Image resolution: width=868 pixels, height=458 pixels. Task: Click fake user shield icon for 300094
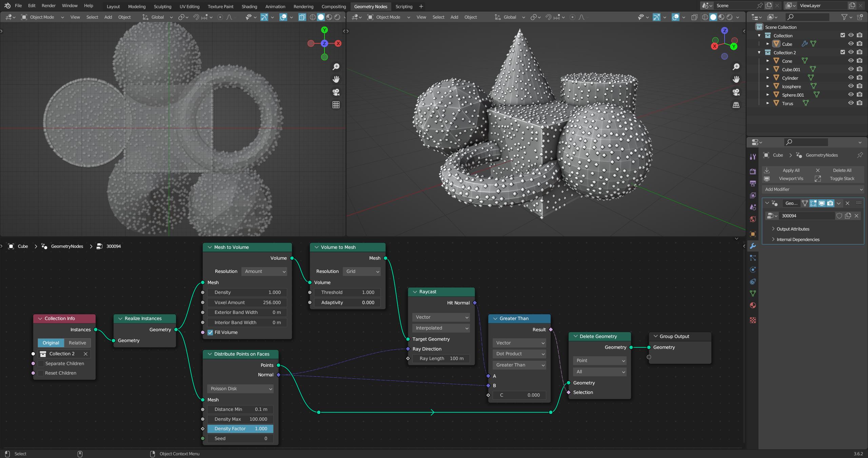tap(839, 216)
